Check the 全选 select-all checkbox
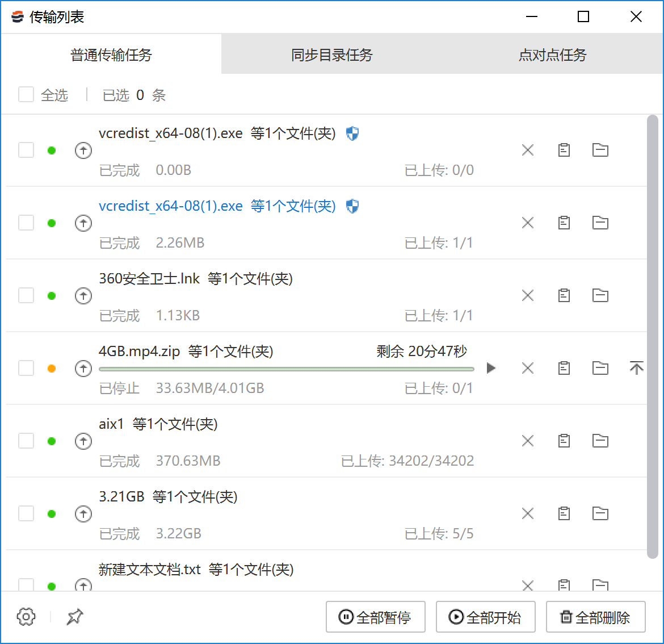Screen dimensions: 664x644 [26, 94]
